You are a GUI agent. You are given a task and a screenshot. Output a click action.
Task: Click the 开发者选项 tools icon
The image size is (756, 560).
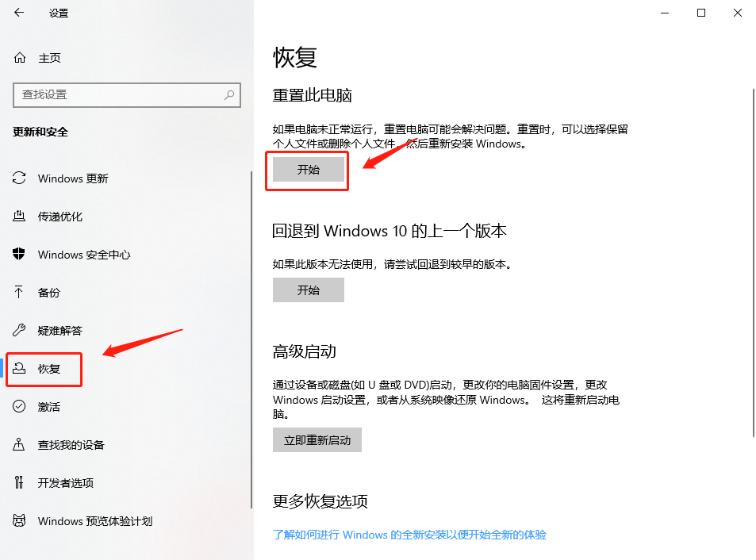tap(19, 482)
